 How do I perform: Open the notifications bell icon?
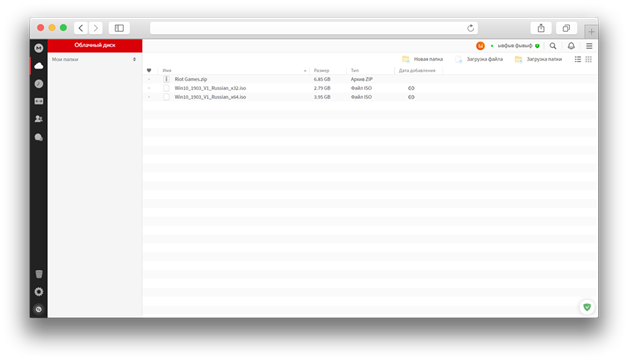click(571, 46)
